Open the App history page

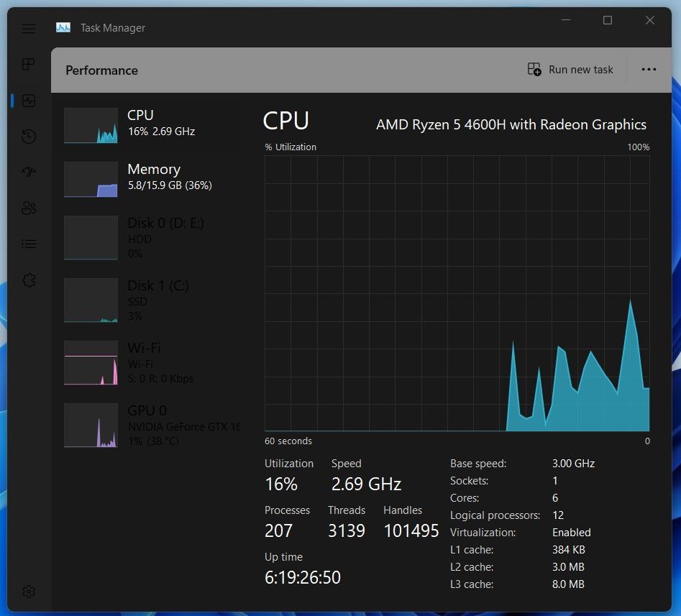tap(29, 136)
